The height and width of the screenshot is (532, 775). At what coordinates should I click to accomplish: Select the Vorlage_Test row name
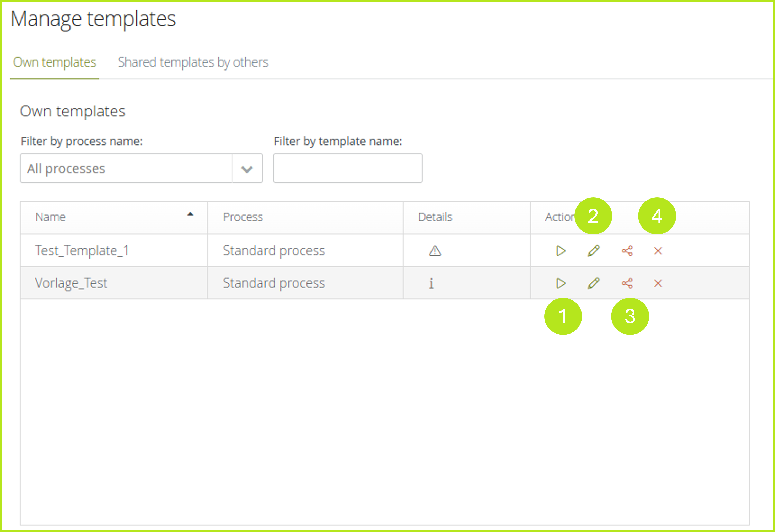(x=71, y=283)
